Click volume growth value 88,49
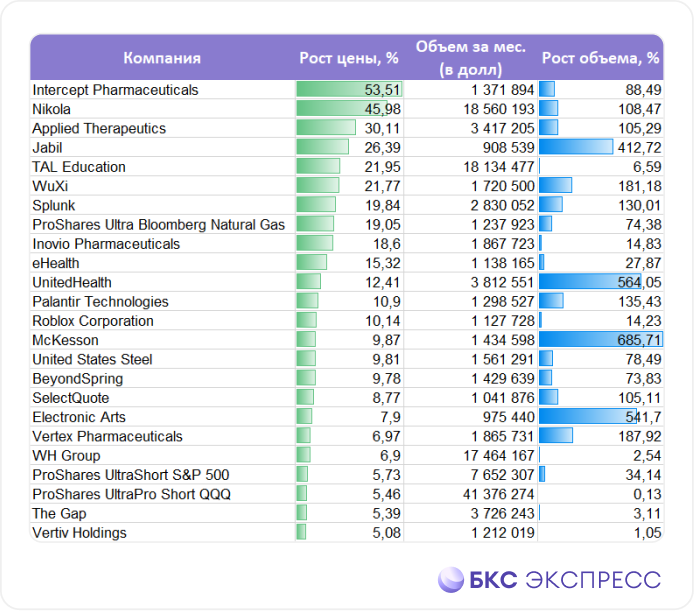Viewport: 694px width, 611px height. pyautogui.click(x=644, y=90)
